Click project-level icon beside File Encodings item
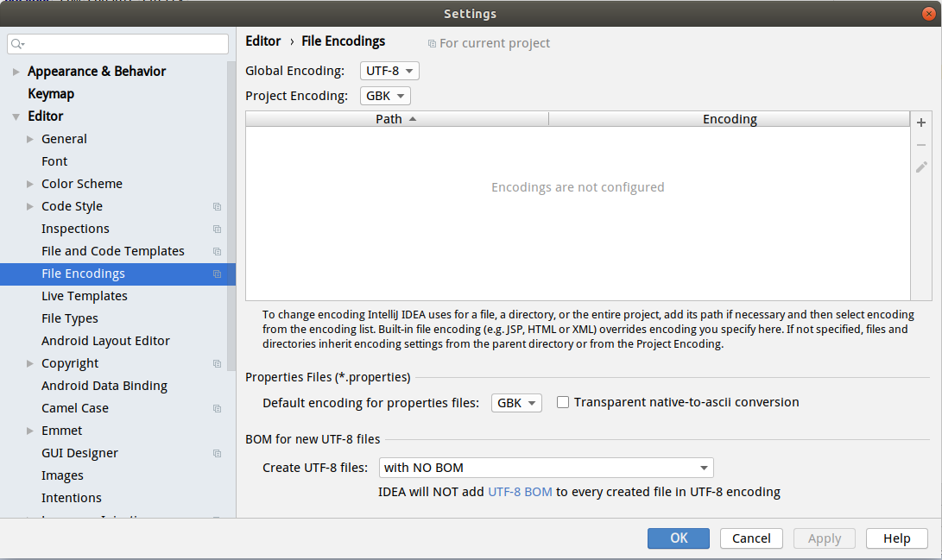 [217, 274]
